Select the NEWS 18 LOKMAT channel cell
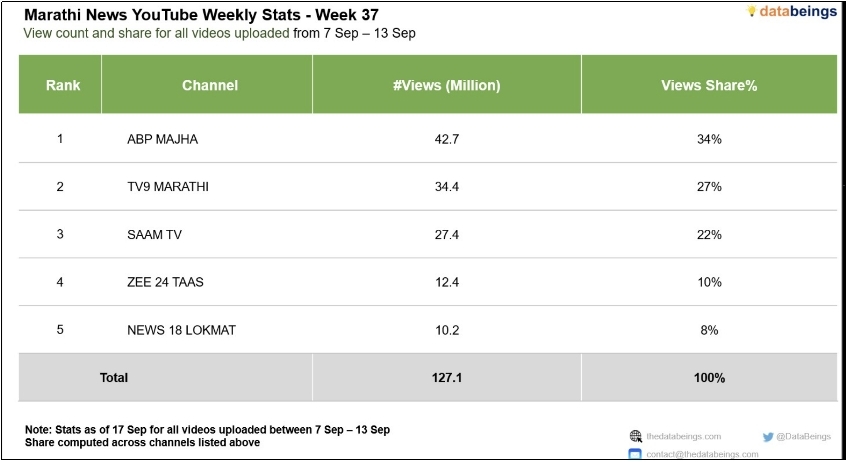This screenshot has width=848, height=462. (x=181, y=329)
